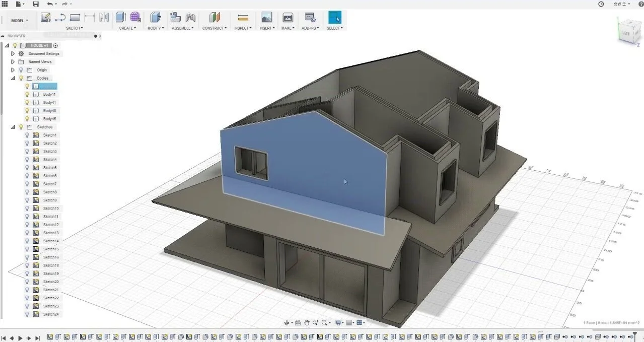Screen dimensions: 644x342
Task: Toggle visibility bulb of Origin folder
Action: pyautogui.click(x=21, y=70)
